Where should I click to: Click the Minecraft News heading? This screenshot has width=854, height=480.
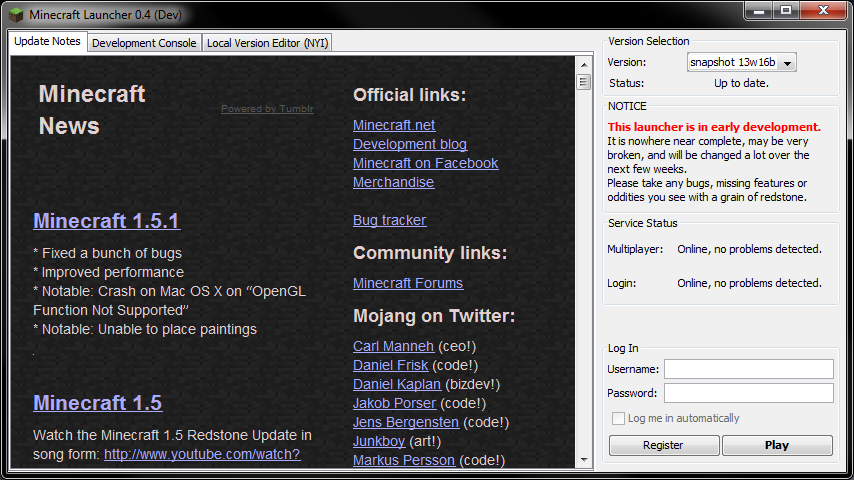[x=92, y=110]
